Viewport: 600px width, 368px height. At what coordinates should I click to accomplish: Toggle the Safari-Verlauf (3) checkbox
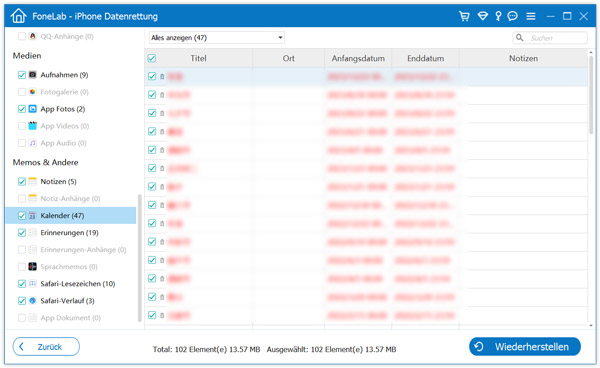click(22, 301)
